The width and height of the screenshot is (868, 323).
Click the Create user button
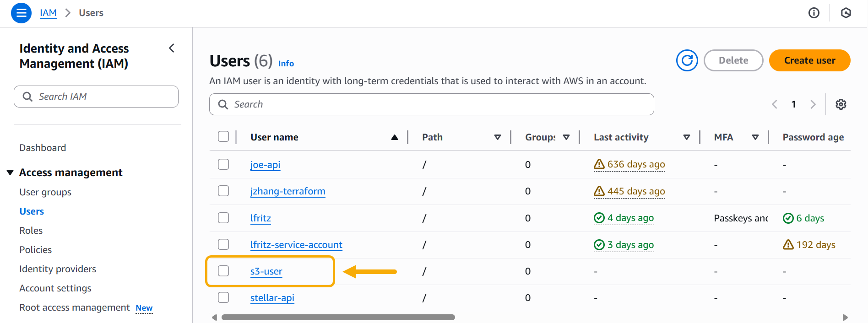(x=809, y=60)
